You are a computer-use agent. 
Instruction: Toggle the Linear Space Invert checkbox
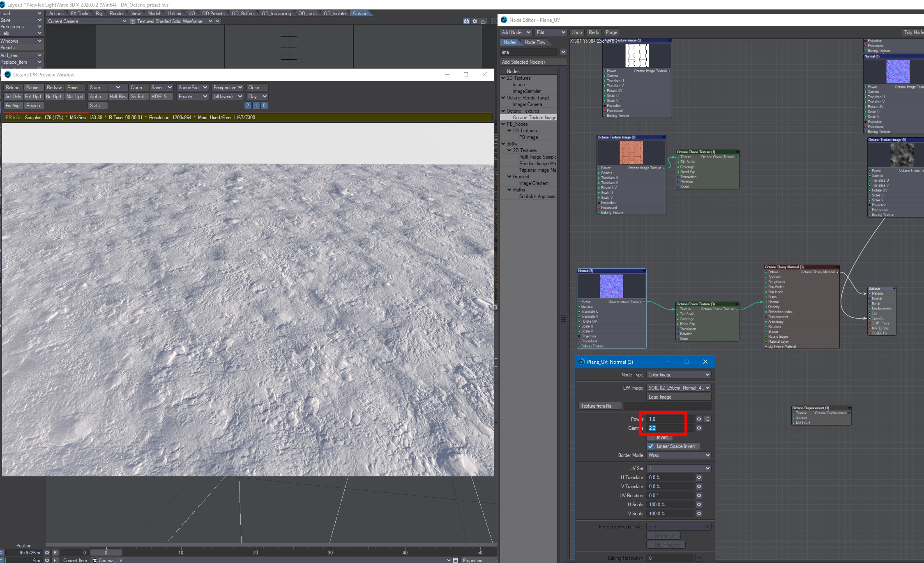point(651,446)
